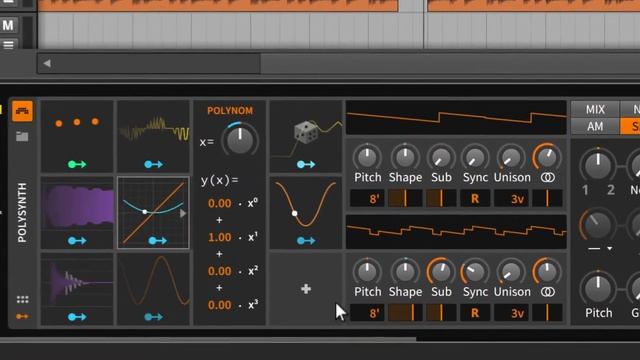Click routing arrow under the dice random modulator
The image size is (640, 360).
pos(306,164)
